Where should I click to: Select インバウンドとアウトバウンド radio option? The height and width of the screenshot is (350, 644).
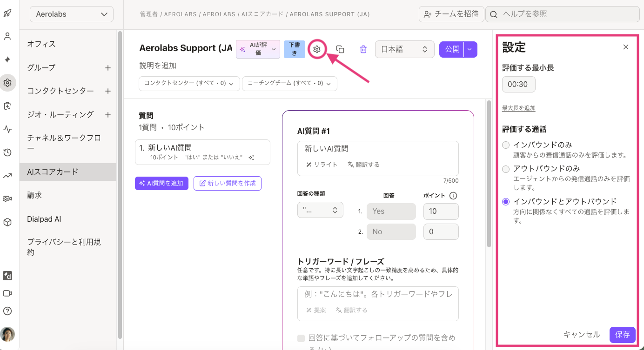pyautogui.click(x=506, y=202)
